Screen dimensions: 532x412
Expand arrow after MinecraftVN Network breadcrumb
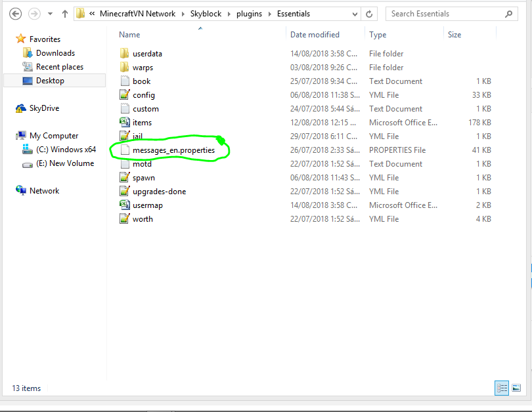(x=183, y=14)
